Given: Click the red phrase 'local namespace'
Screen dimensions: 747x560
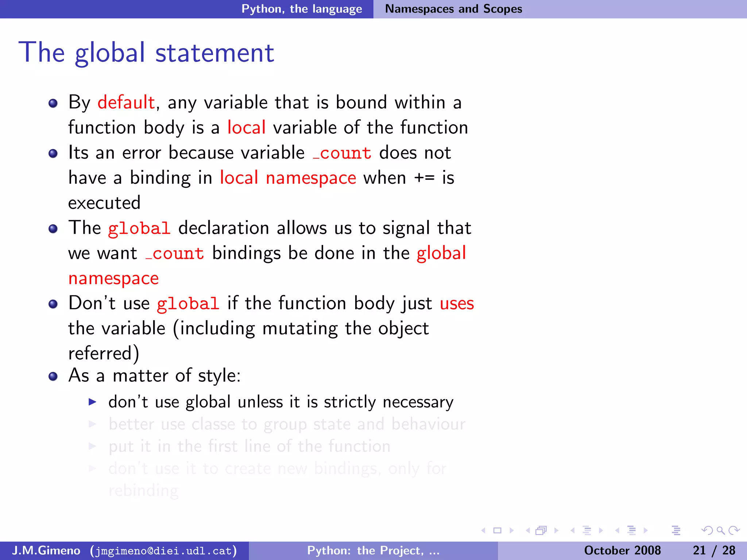Looking at the screenshot, I should [x=288, y=178].
